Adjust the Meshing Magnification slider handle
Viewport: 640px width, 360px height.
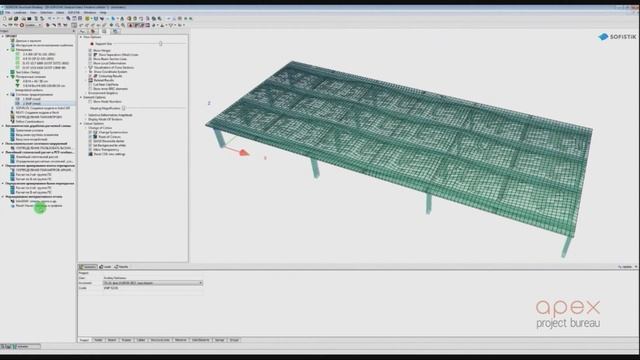(x=123, y=108)
